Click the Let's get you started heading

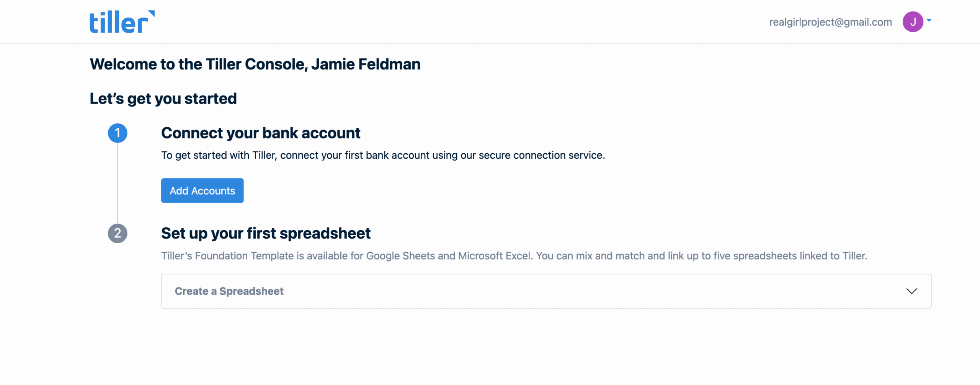(163, 99)
